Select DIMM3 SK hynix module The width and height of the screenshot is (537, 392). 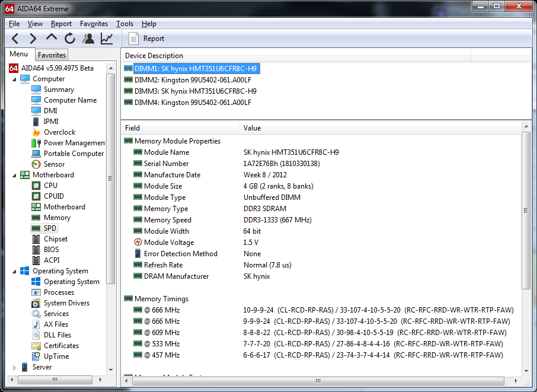click(195, 91)
